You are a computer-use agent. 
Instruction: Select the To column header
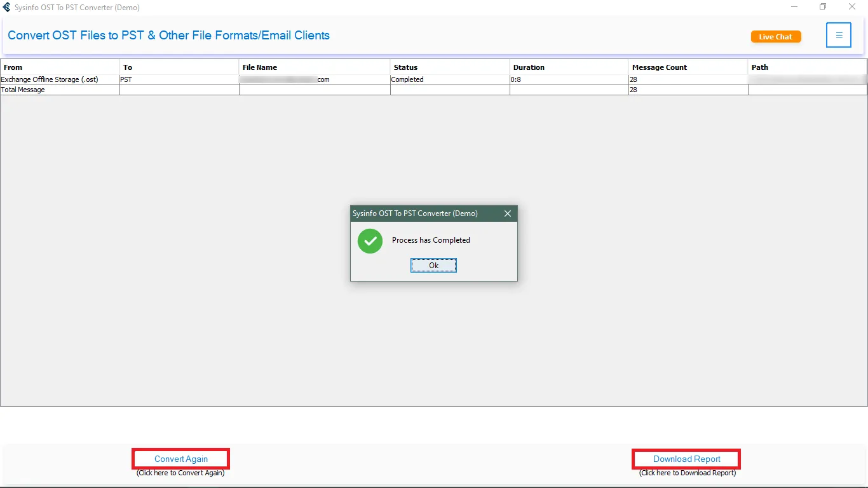pyautogui.click(x=179, y=67)
